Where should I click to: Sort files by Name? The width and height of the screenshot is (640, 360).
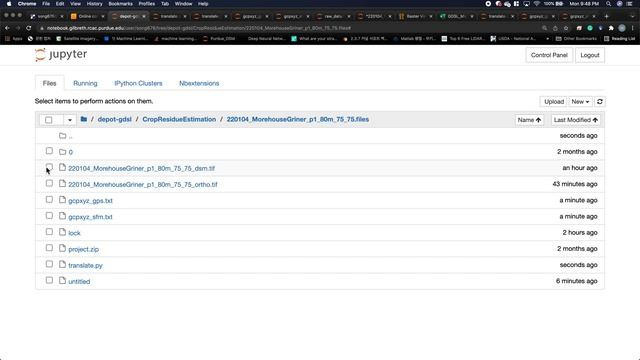coord(529,120)
